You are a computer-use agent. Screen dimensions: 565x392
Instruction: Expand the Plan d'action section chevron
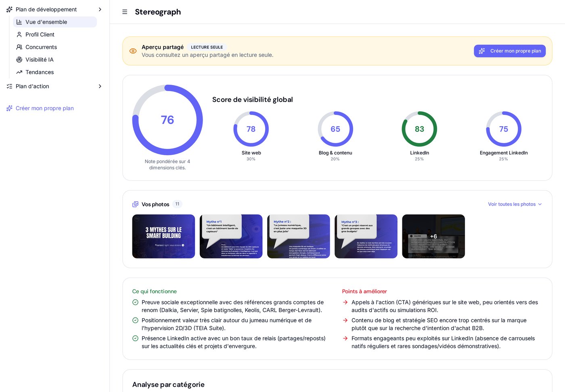pos(100,86)
